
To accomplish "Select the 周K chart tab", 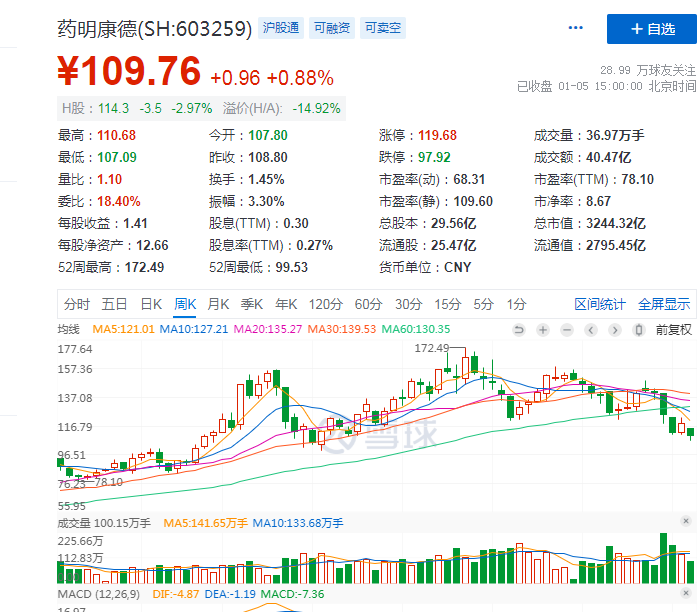I will tap(185, 304).
